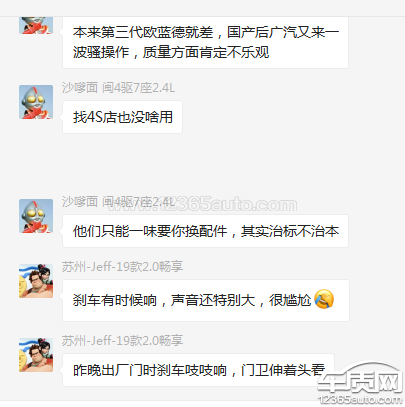Click the text '很尴尬' in the brake message
The height and width of the screenshot is (407, 405).
pyautogui.click(x=290, y=300)
